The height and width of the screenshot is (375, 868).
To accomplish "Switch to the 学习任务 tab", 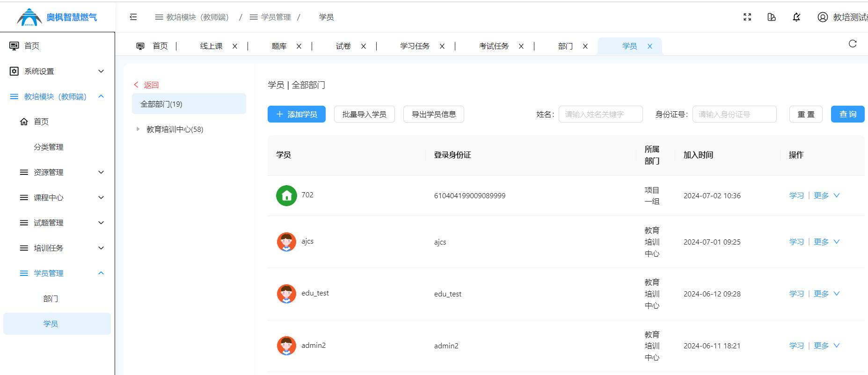I will (x=415, y=46).
